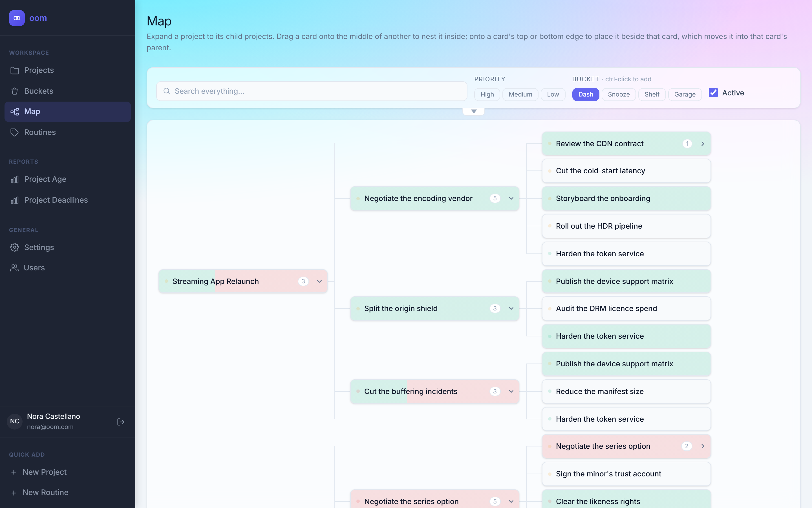Select the Shelf bucket filter

click(x=652, y=95)
